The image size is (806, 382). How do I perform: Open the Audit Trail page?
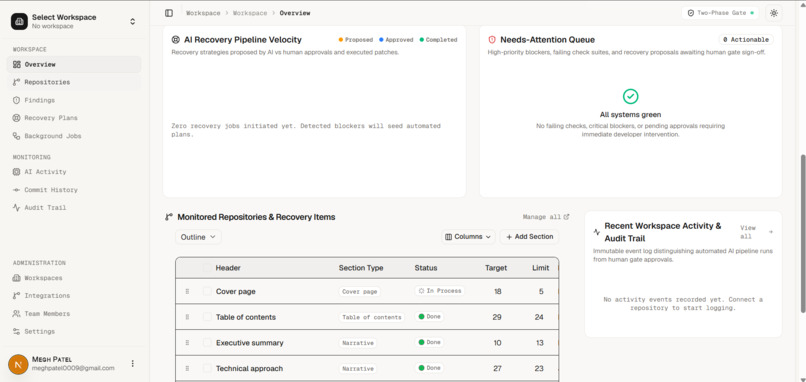click(74, 208)
